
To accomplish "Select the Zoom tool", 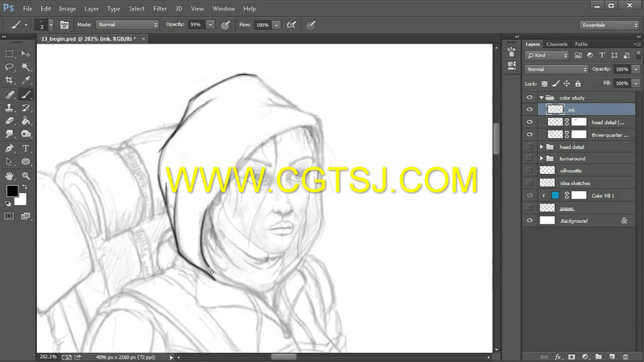I will click(x=26, y=176).
